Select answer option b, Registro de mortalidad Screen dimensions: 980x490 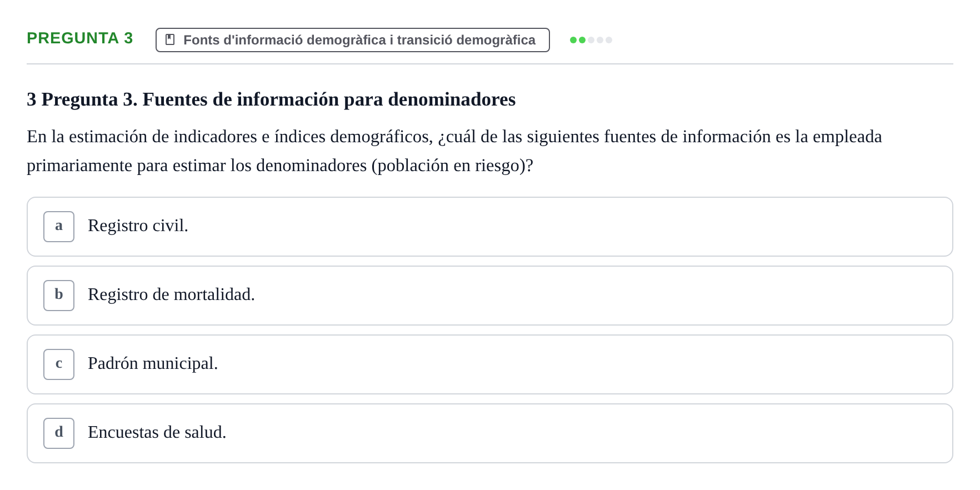[490, 296]
